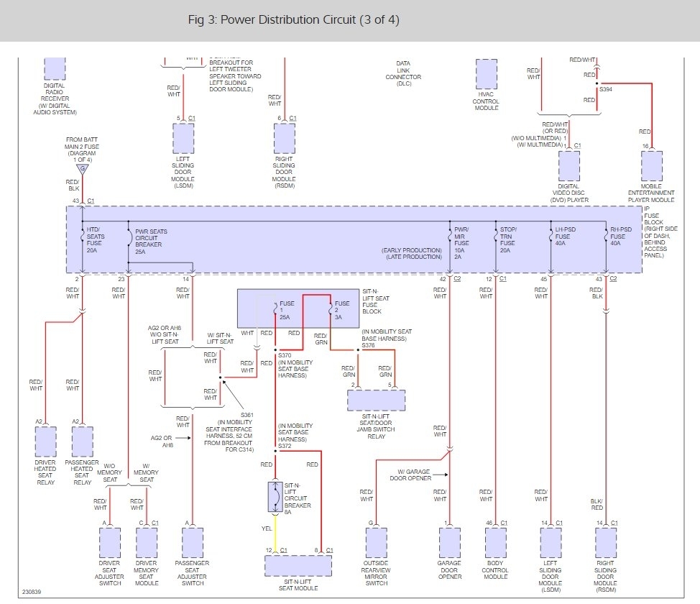Click the Digital Video Disc Player box
Viewport: 700px width, 604px height.
(569, 166)
